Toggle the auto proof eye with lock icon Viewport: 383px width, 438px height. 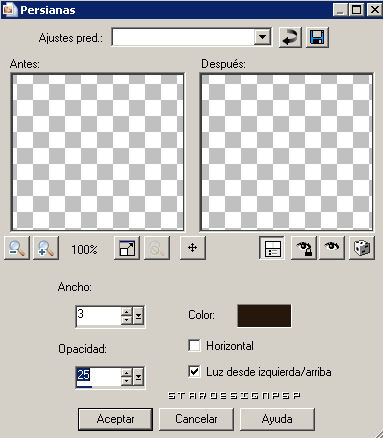tap(304, 248)
